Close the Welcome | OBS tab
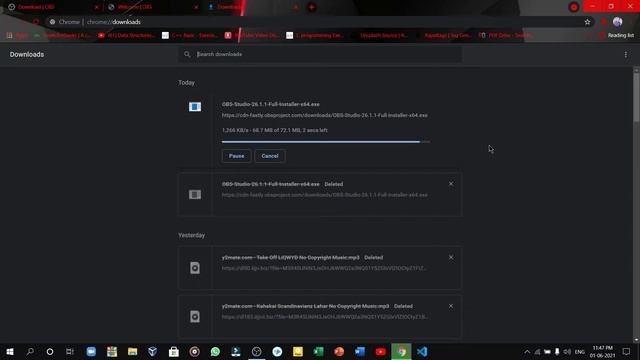 [x=196, y=7]
